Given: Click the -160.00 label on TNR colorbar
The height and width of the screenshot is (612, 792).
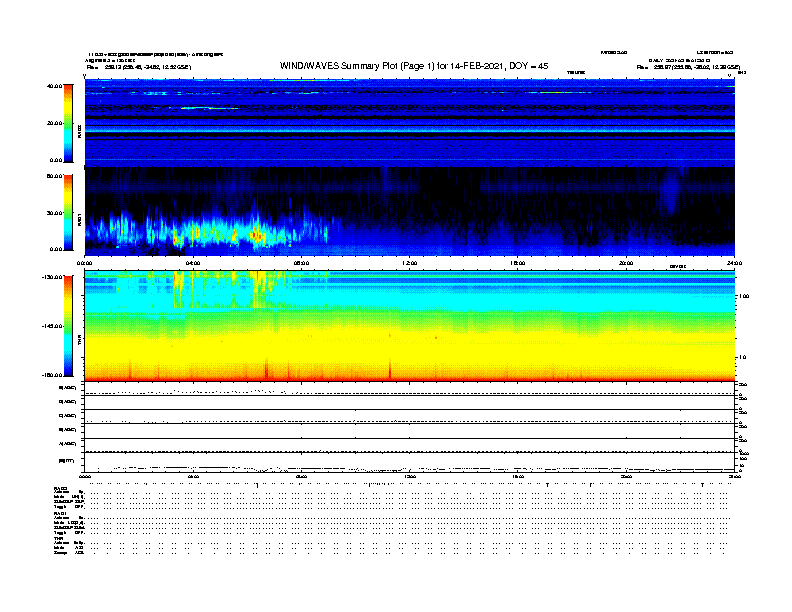Looking at the screenshot, I should (x=53, y=375).
